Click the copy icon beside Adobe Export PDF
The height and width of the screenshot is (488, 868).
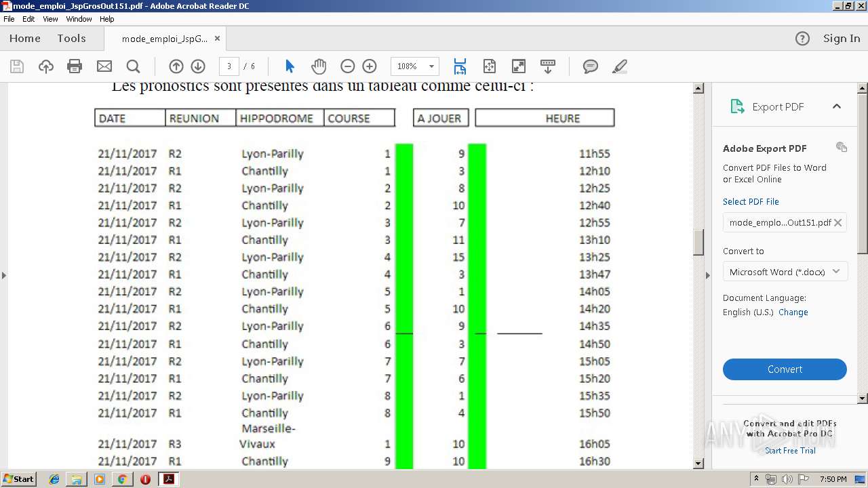[842, 147]
